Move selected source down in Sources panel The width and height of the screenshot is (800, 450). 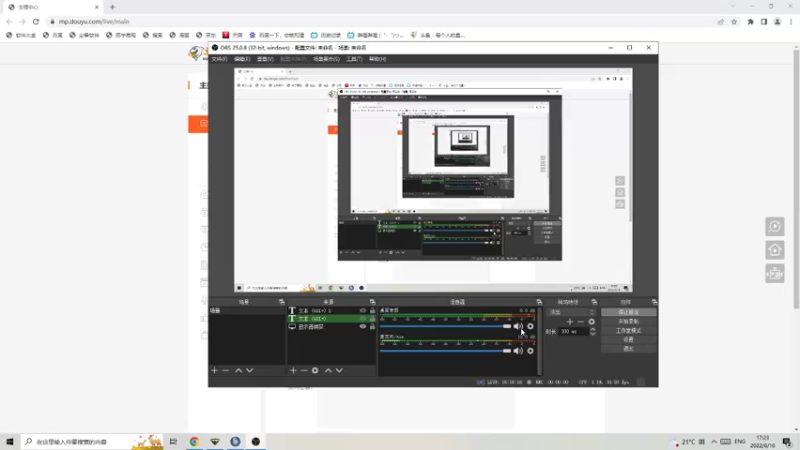point(339,370)
